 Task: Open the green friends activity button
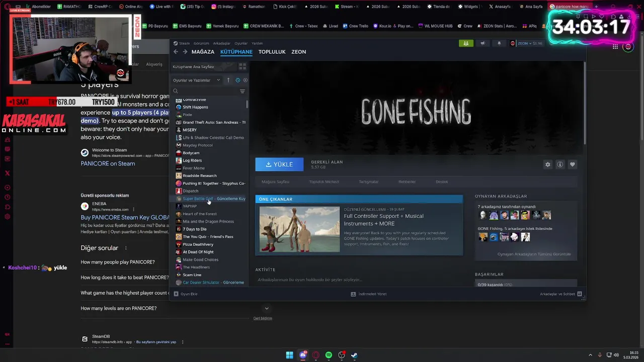tap(466, 43)
